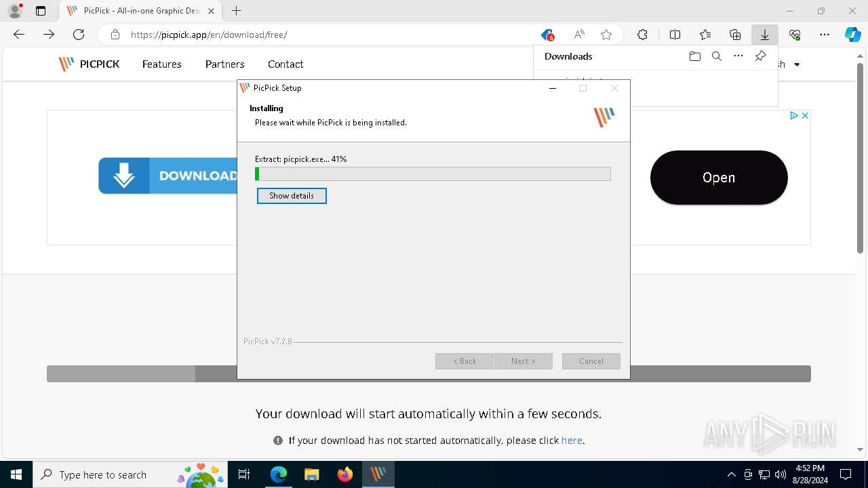This screenshot has width=868, height=488.
Task: Launch Firefox from taskbar
Action: [345, 474]
